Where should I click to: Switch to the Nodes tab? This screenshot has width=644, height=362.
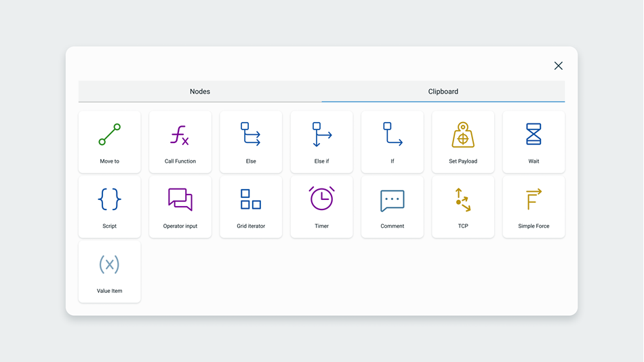tap(200, 92)
